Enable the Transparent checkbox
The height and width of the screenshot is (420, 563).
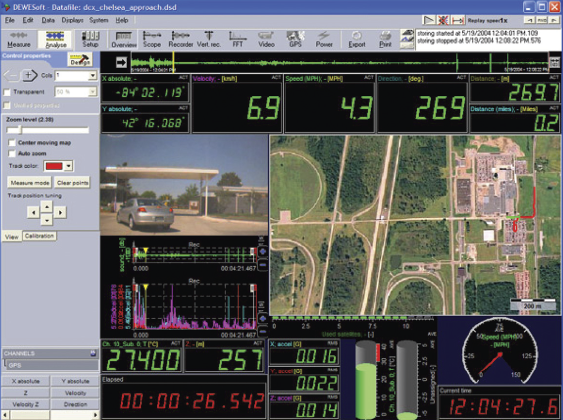click(7, 92)
